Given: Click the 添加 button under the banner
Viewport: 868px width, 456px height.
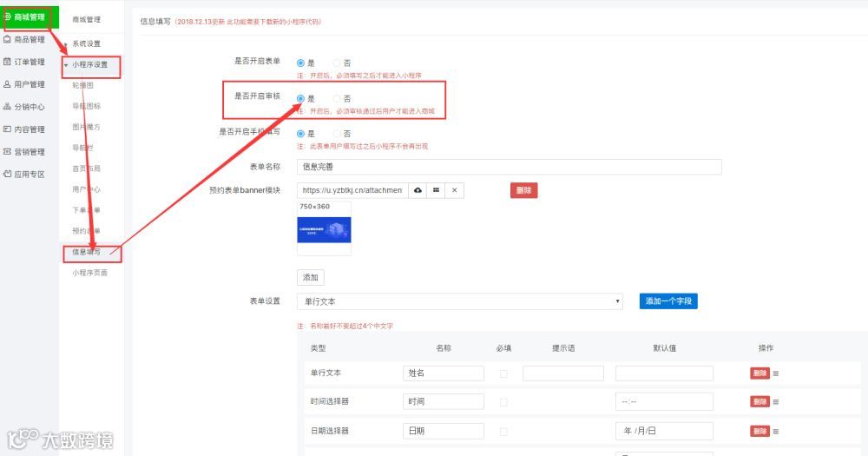Looking at the screenshot, I should pos(311,277).
